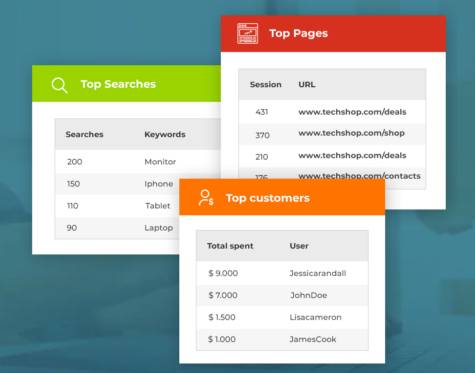The width and height of the screenshot is (475, 373).
Task: Select the 90 searches cell
Action: click(x=72, y=228)
